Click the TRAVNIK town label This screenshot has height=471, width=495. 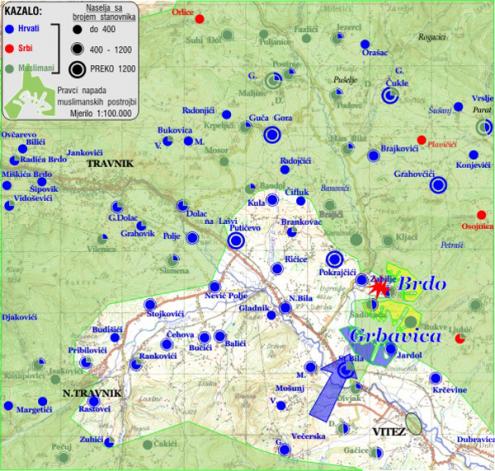click(110, 163)
